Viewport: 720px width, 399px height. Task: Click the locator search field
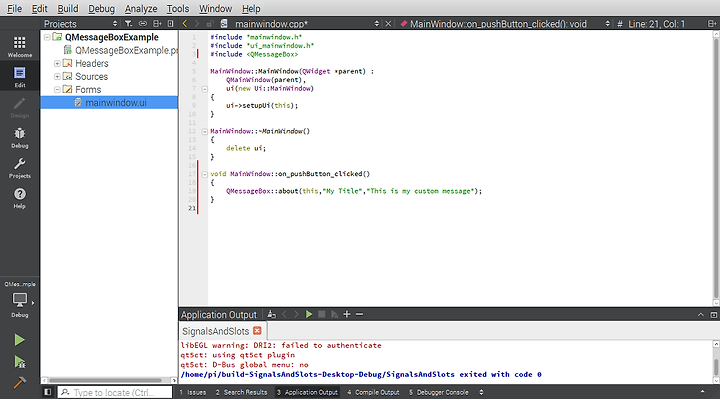click(115, 392)
